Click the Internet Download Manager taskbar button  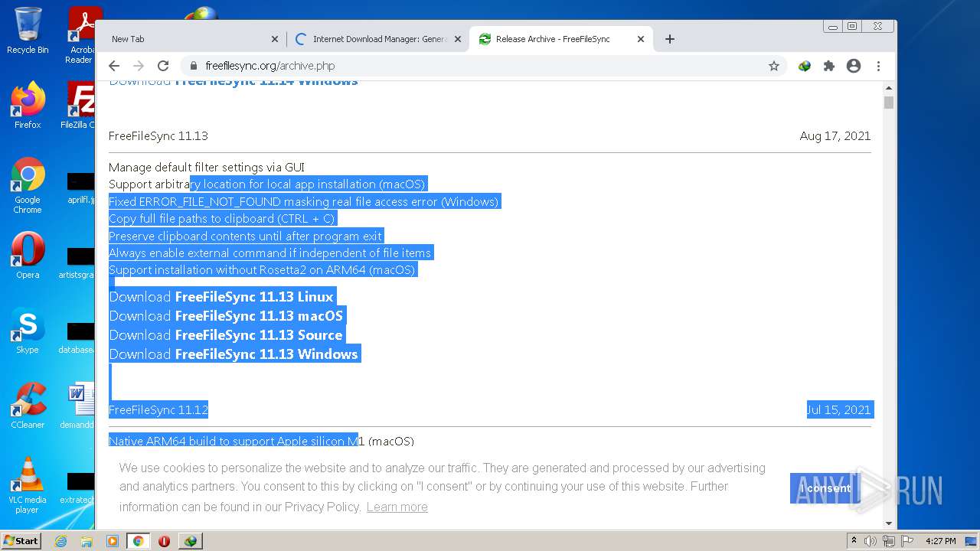(191, 541)
